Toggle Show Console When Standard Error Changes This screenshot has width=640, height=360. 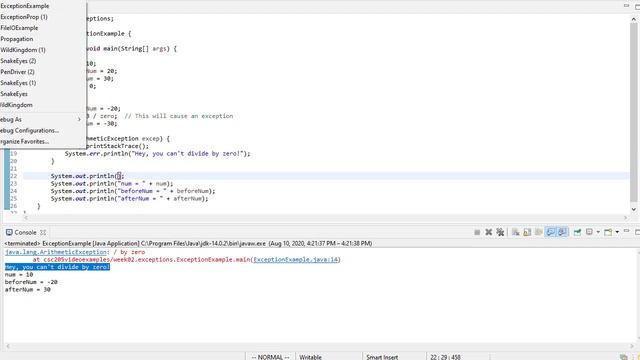pos(562,232)
